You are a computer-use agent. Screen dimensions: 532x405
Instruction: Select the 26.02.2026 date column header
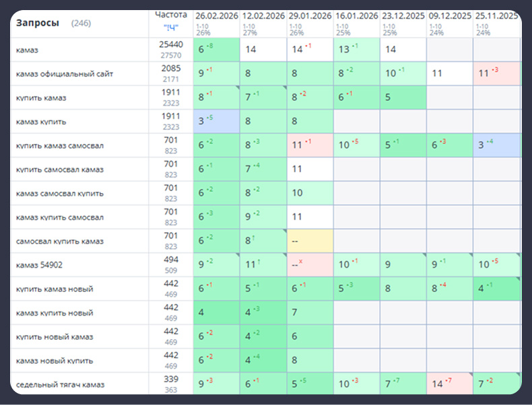click(216, 16)
